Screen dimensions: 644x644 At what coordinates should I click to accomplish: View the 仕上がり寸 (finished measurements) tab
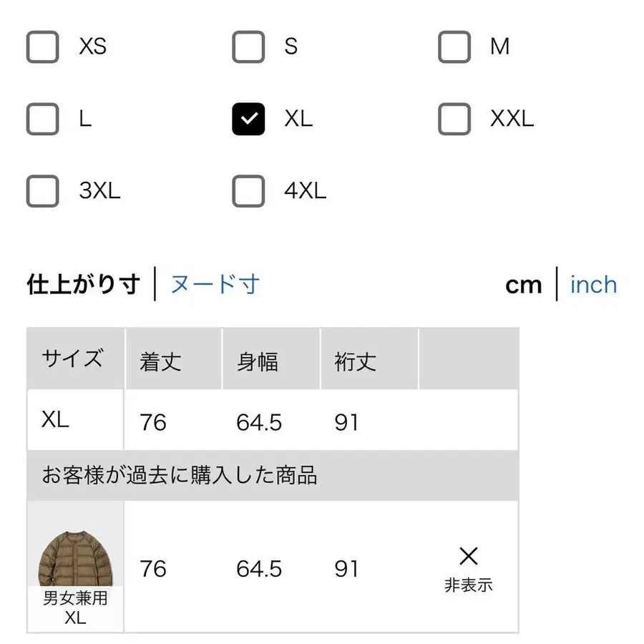click(81, 283)
